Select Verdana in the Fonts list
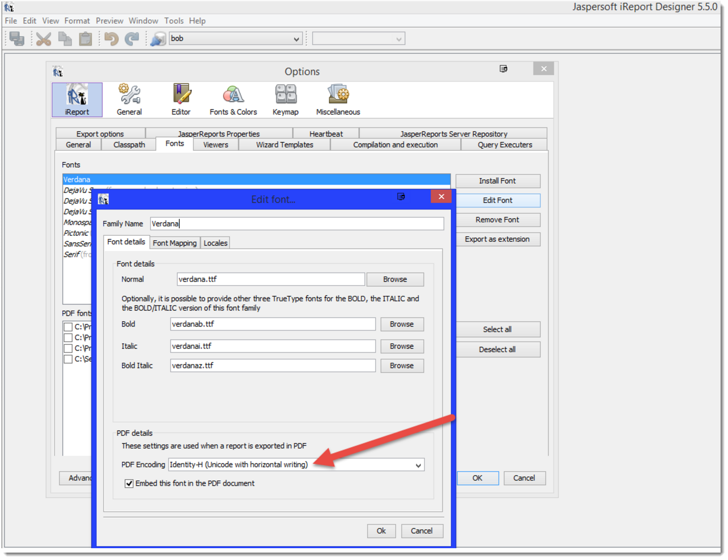Image resolution: width=728 pixels, height=560 pixels. coord(256,180)
